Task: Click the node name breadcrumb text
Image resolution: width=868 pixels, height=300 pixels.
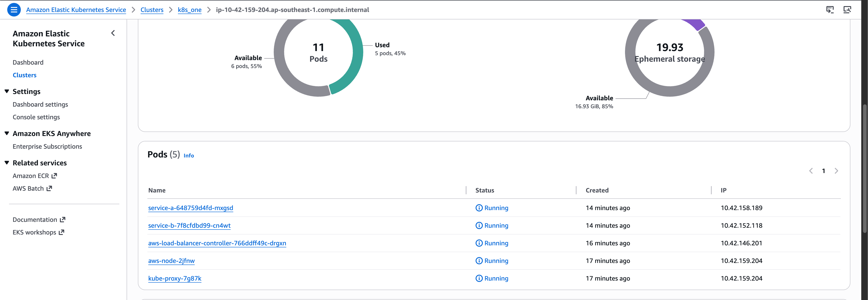Action: 292,10
